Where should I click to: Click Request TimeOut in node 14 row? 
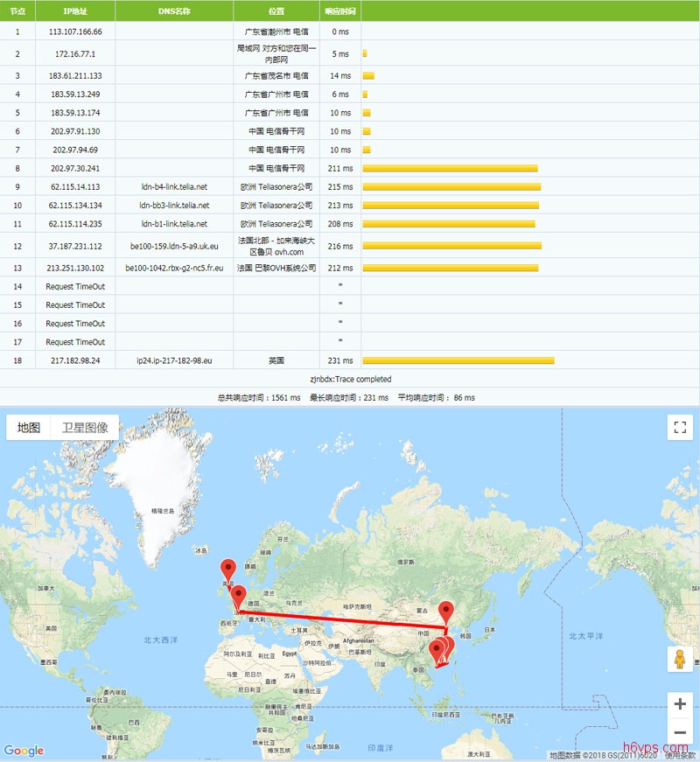pyautogui.click(x=75, y=286)
